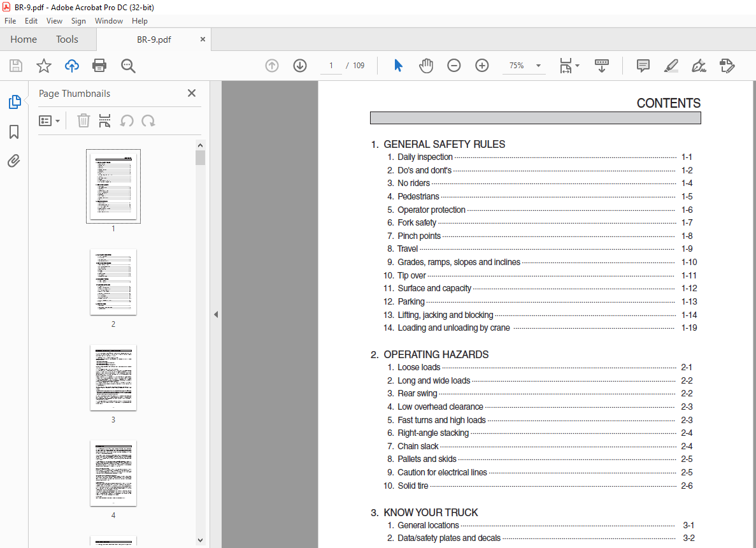Go to the next page arrow

[300, 66]
